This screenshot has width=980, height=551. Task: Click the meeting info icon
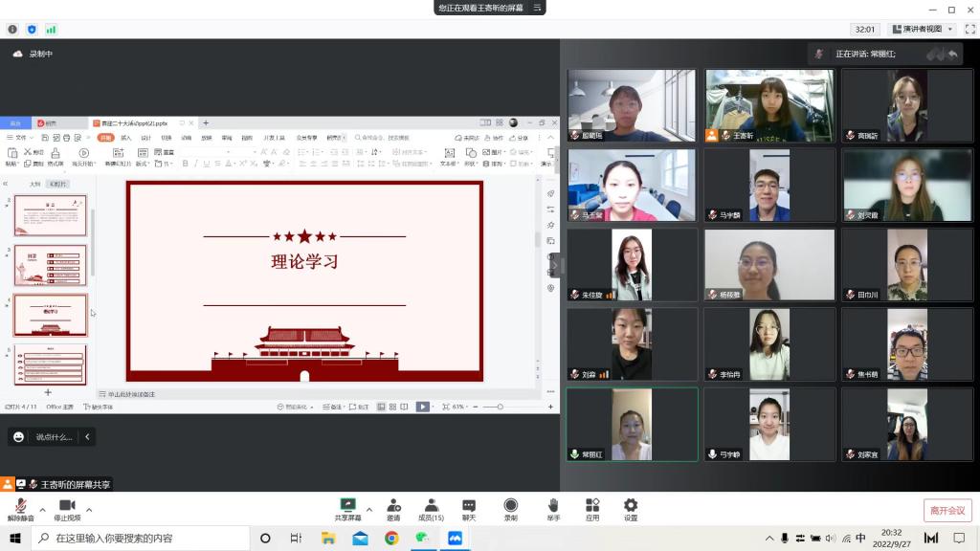[12, 30]
